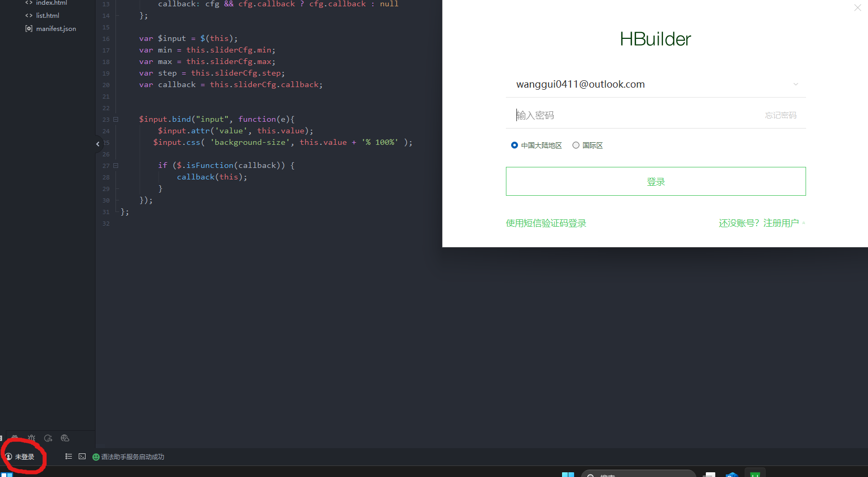This screenshot has width=868, height=477.
Task: Collapse the code fold at line 23
Action: [x=116, y=120]
